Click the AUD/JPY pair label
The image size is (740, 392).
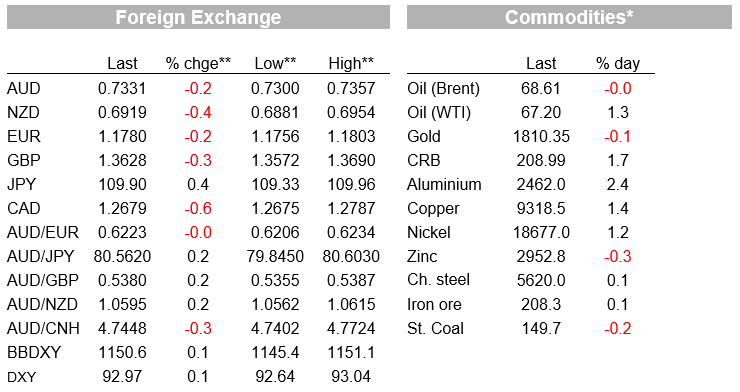click(x=41, y=256)
